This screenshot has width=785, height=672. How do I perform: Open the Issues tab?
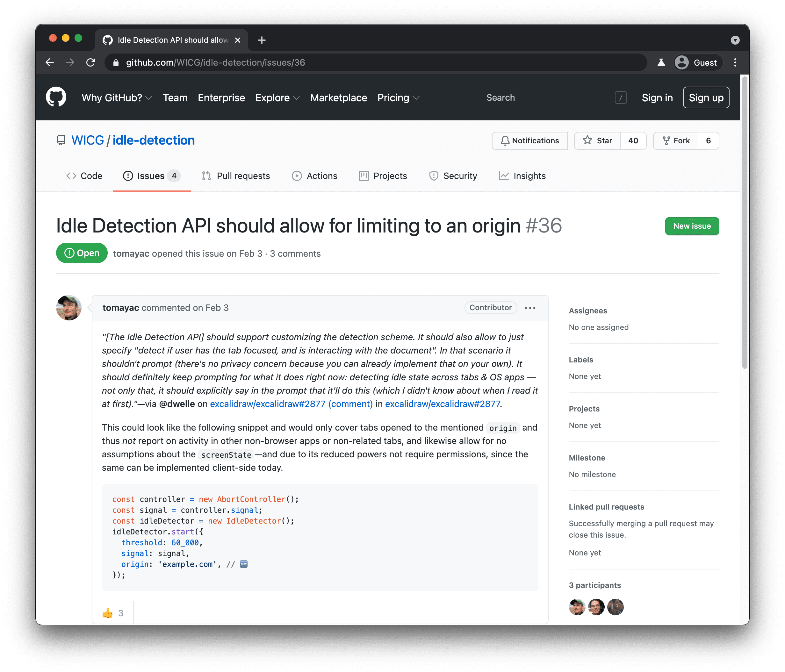tap(150, 176)
